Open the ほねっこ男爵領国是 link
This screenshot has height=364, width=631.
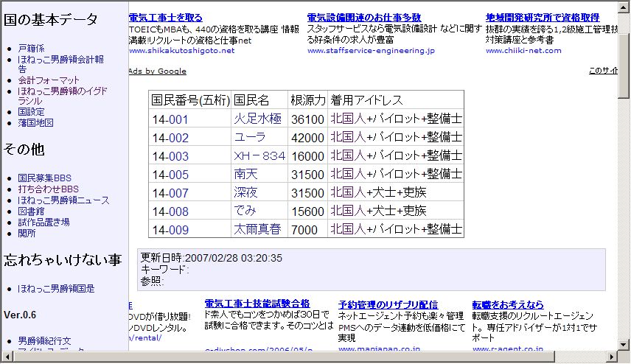[x=56, y=289]
